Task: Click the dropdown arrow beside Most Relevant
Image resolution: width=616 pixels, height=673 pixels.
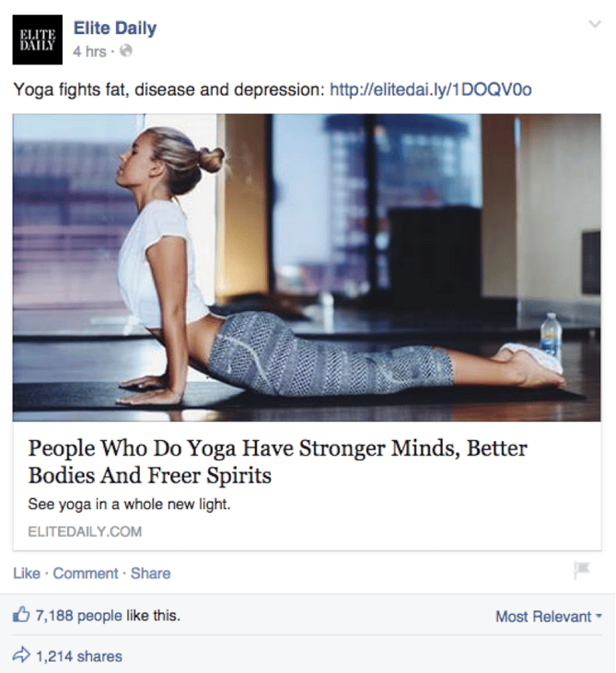Action: 599,617
